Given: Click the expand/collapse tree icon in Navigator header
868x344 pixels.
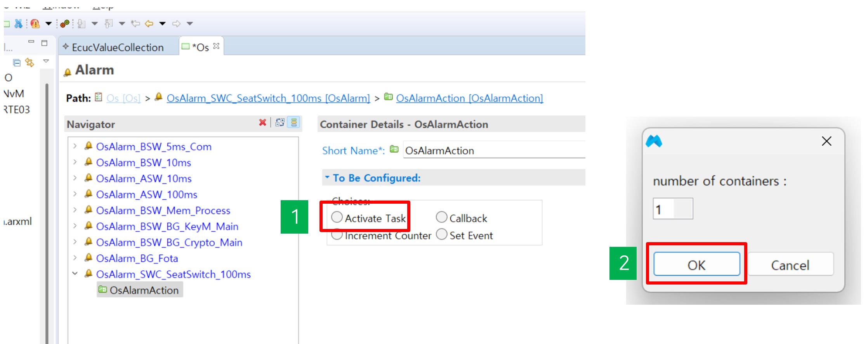Looking at the screenshot, I should tap(280, 123).
